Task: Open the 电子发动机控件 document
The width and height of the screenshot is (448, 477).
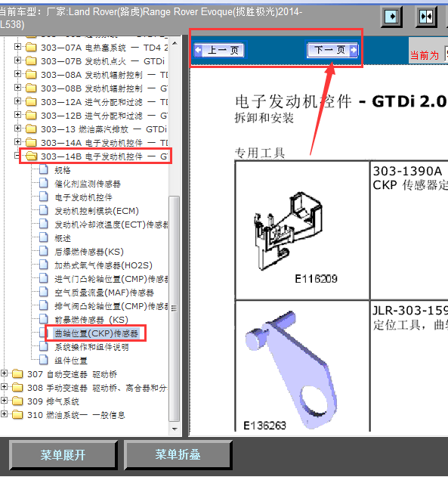Action: pyautogui.click(x=83, y=197)
